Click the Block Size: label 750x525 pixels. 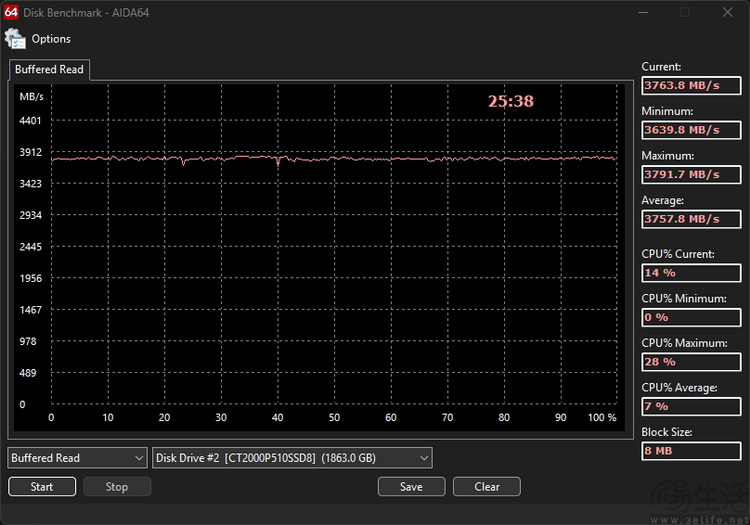666,432
